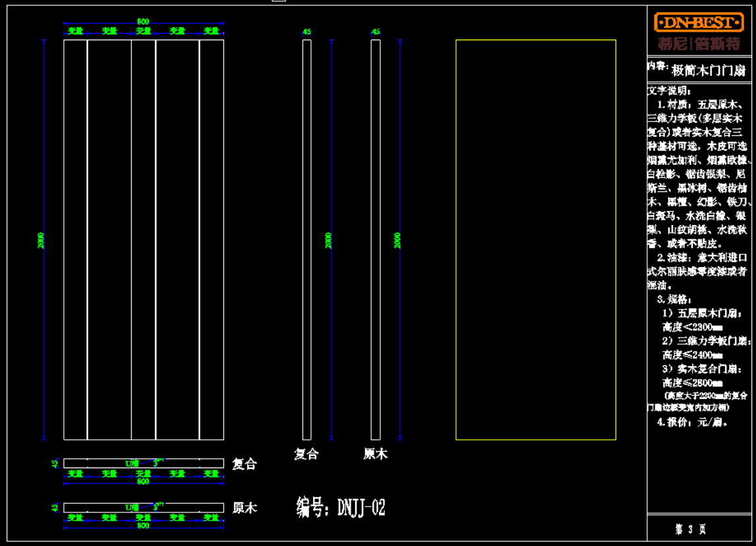Screen dimensions: 756x546
Task: Click the 原木 label beside the bottom section
Action: click(x=244, y=508)
